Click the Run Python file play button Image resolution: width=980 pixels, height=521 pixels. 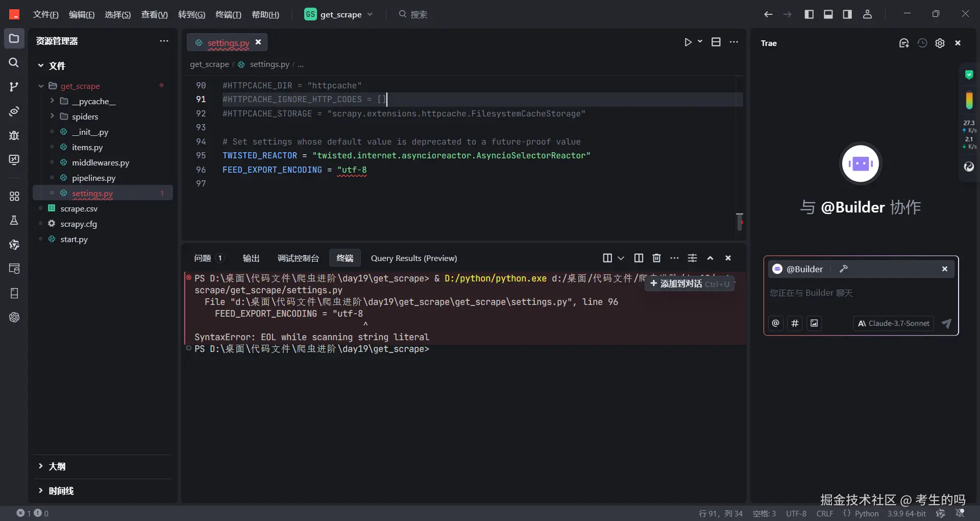[688, 42]
